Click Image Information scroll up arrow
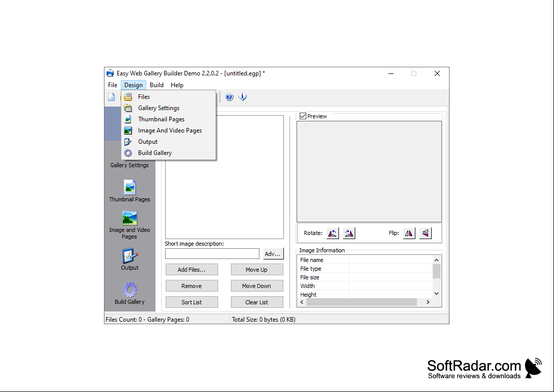The image size is (554, 392). [x=437, y=260]
